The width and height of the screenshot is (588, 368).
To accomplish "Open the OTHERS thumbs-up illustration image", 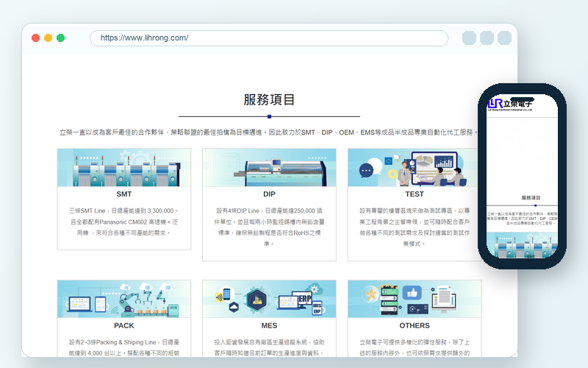I will click(415, 299).
